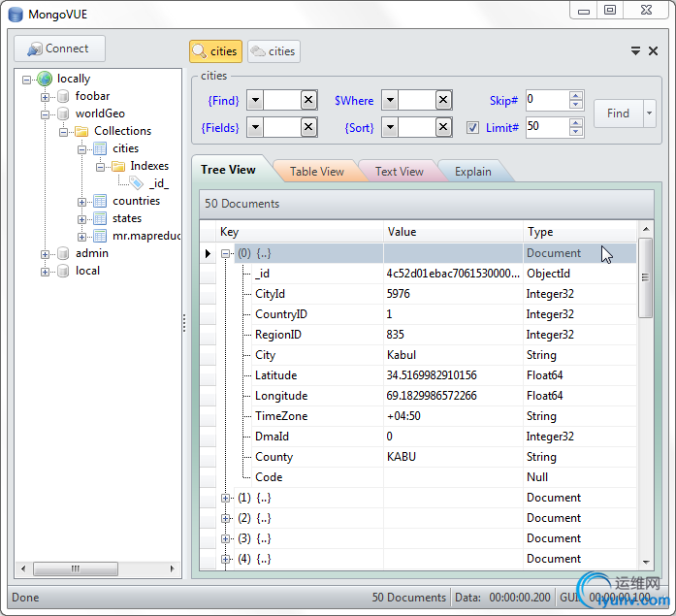
Task: Click the document list vertical scrollbar thumb
Action: pos(645,277)
